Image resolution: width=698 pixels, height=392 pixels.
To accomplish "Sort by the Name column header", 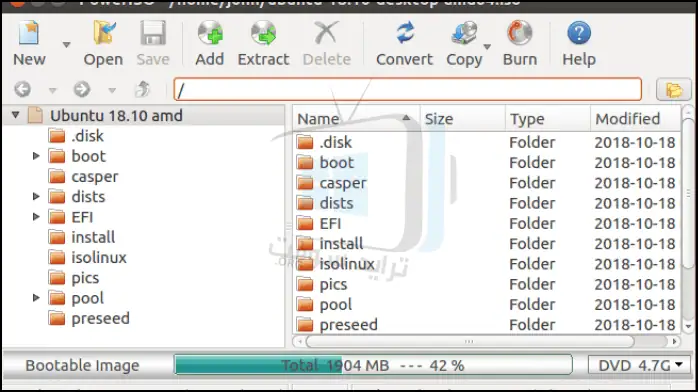I will (x=356, y=119).
